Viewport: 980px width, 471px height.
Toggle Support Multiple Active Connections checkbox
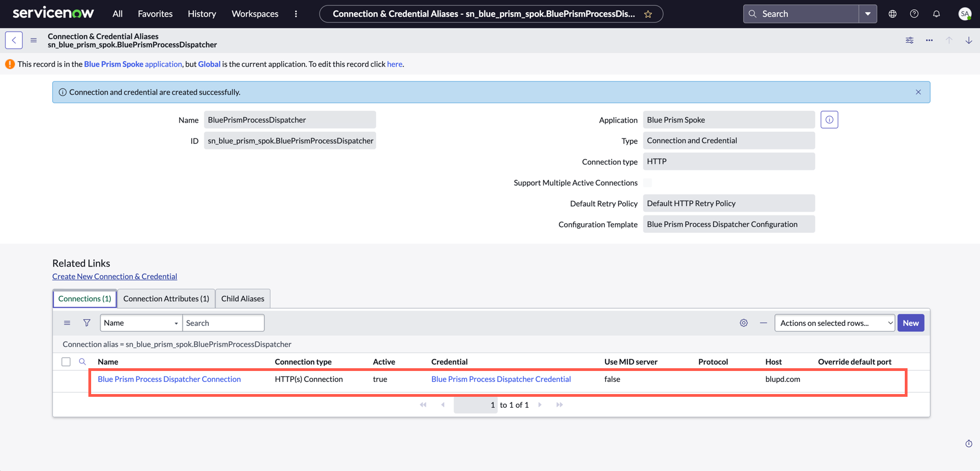click(648, 182)
